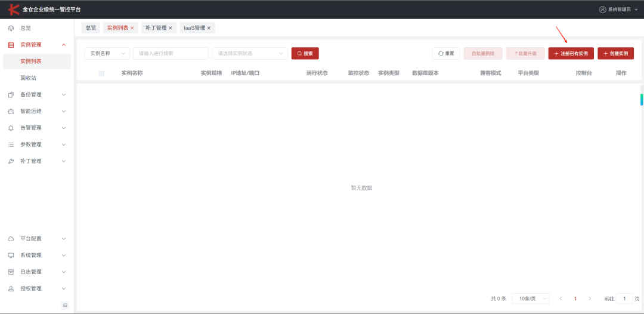This screenshot has height=314, width=644.
Task: Click the 请输入进行搜索 search input field
Action: [x=171, y=54]
